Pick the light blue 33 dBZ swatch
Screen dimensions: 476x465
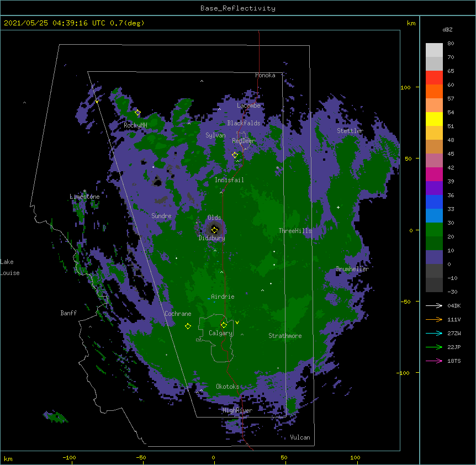tap(434, 215)
